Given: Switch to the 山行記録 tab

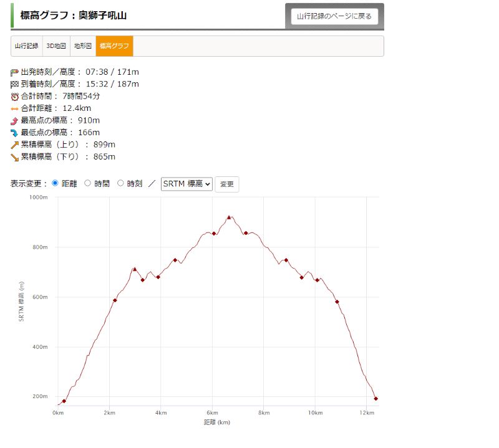Looking at the screenshot, I should coord(27,46).
